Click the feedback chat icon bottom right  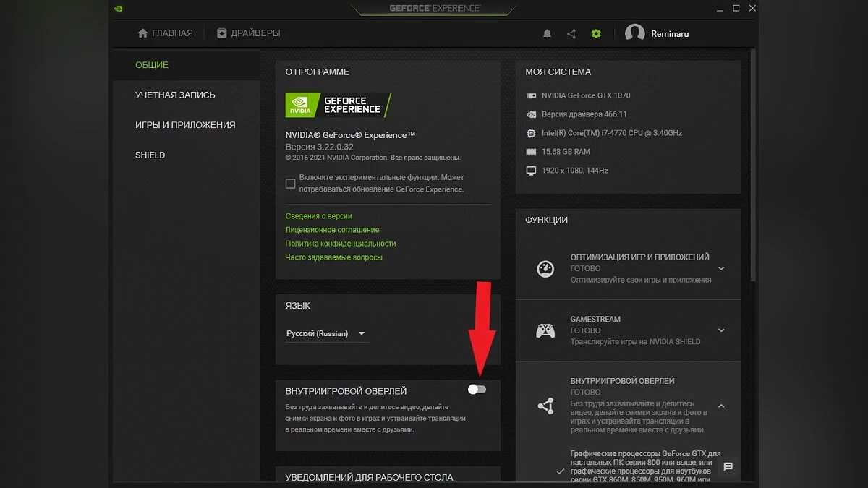[728, 467]
